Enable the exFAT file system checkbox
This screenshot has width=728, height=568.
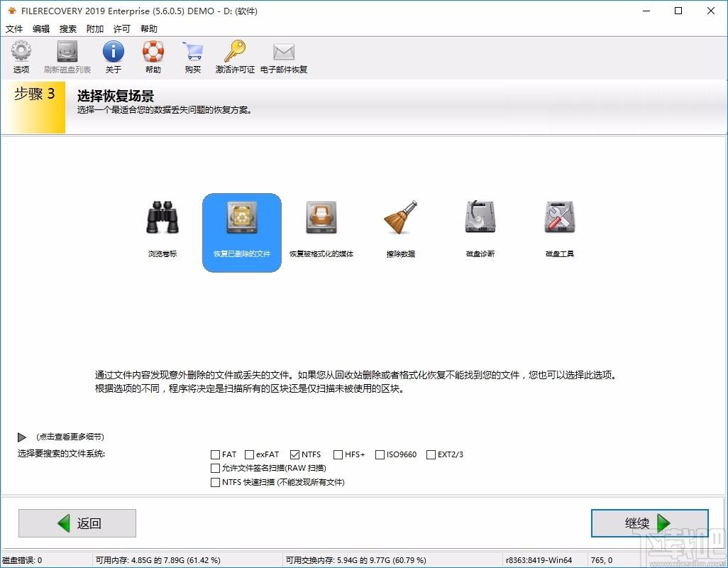click(x=249, y=454)
